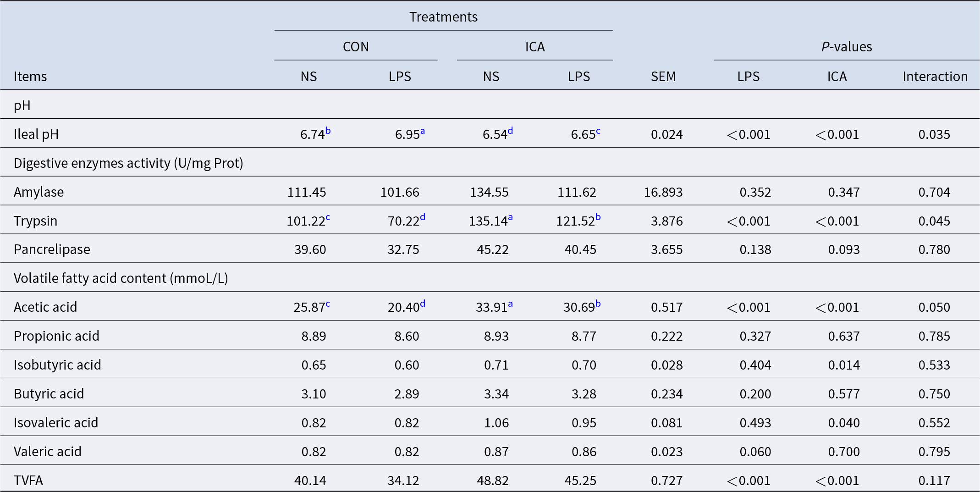
Task: Click the TVFA row label
Action: pos(28,480)
